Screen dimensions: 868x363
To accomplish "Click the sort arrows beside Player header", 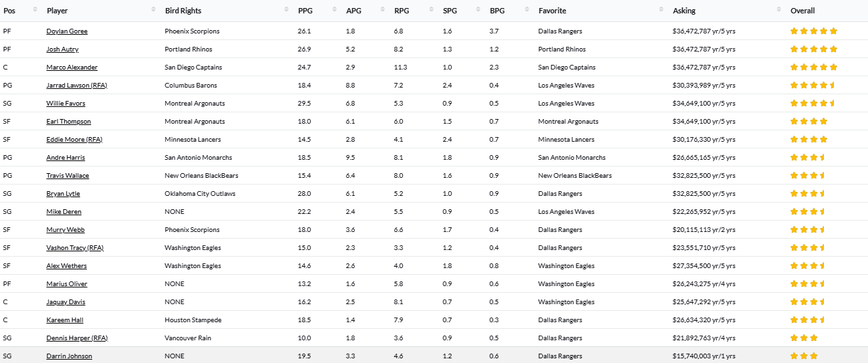I will [x=154, y=11].
